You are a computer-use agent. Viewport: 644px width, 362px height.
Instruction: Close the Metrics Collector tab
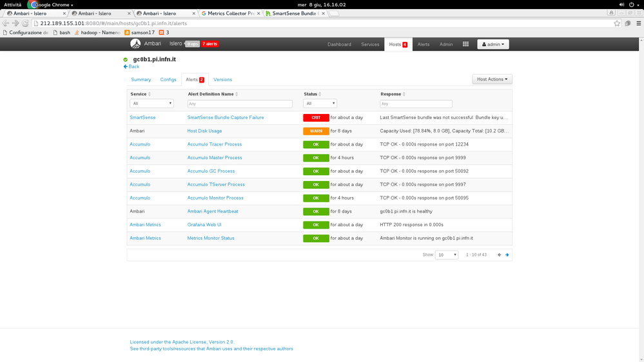pyautogui.click(x=259, y=14)
